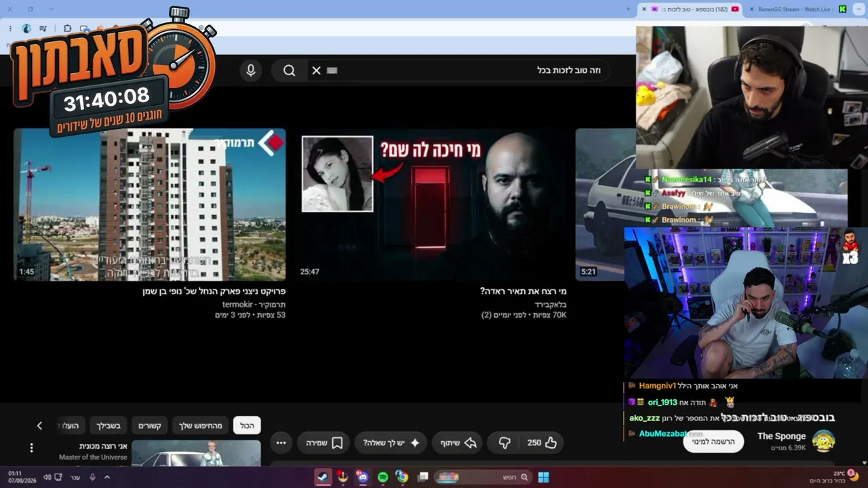Open the termokir building project video thumbnail

(150, 205)
